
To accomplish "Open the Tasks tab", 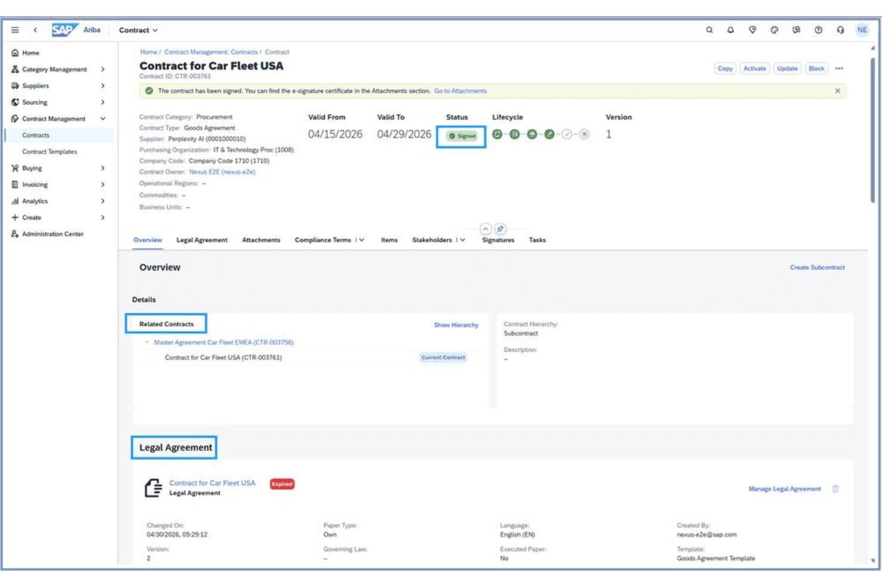I will tap(537, 240).
